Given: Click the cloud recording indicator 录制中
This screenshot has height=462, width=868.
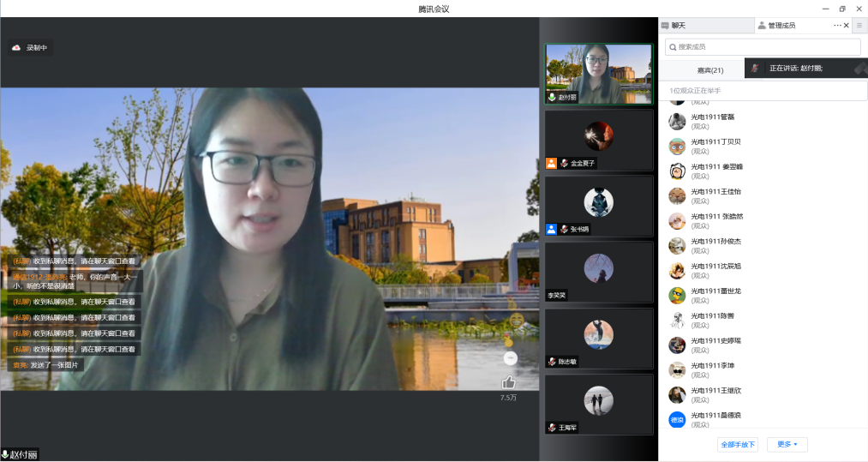Looking at the screenshot, I should pyautogui.click(x=29, y=48).
